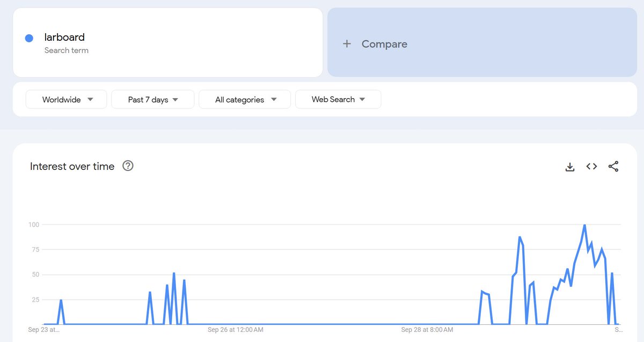Viewport: 644px width, 342px height.
Task: Download the Interest over time chart as CSV
Action: tap(570, 167)
